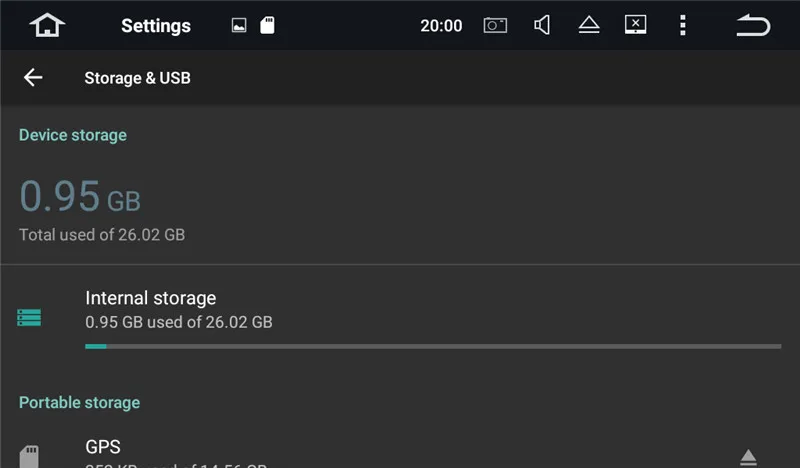
Task: Tap the SD card notification icon
Action: (267, 26)
